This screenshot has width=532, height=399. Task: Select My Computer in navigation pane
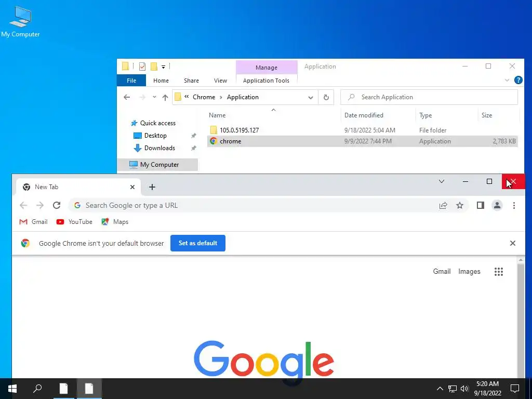point(157,165)
